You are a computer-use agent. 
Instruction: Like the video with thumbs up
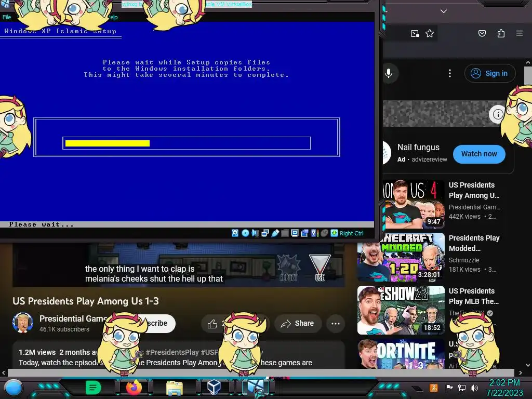pos(212,324)
